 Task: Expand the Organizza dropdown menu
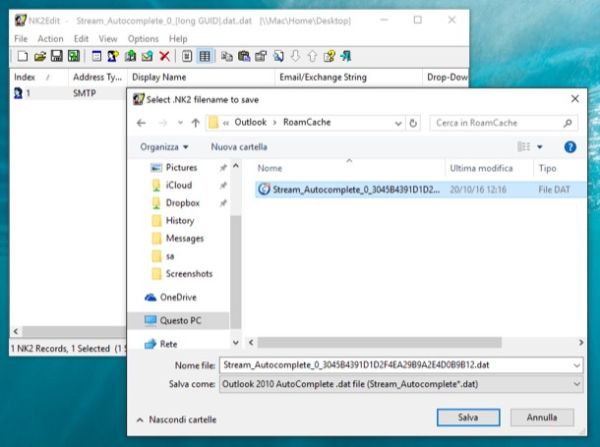tap(165, 146)
